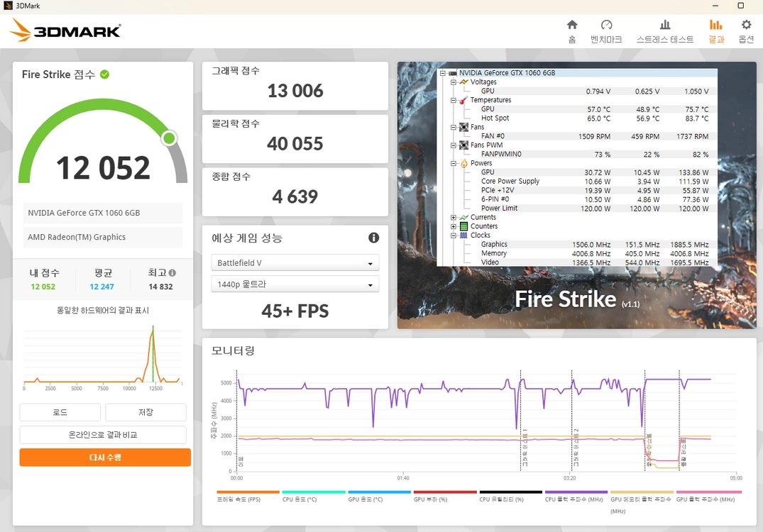Collapse the Fans PWM tree node
The image size is (763, 532).
tap(453, 145)
